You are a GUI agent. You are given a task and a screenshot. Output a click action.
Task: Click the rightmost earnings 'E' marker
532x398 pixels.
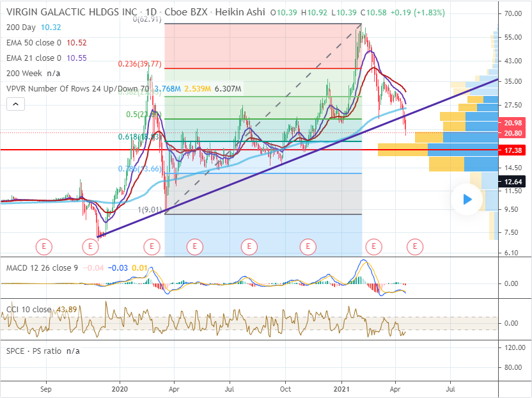tap(416, 246)
